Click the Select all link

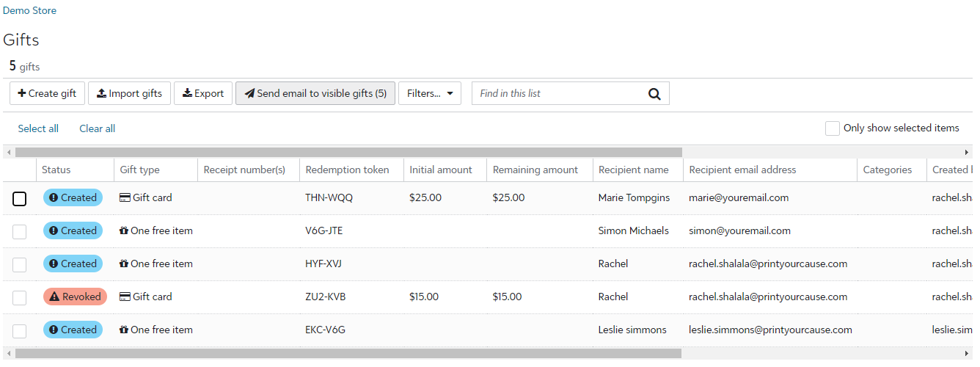click(38, 128)
